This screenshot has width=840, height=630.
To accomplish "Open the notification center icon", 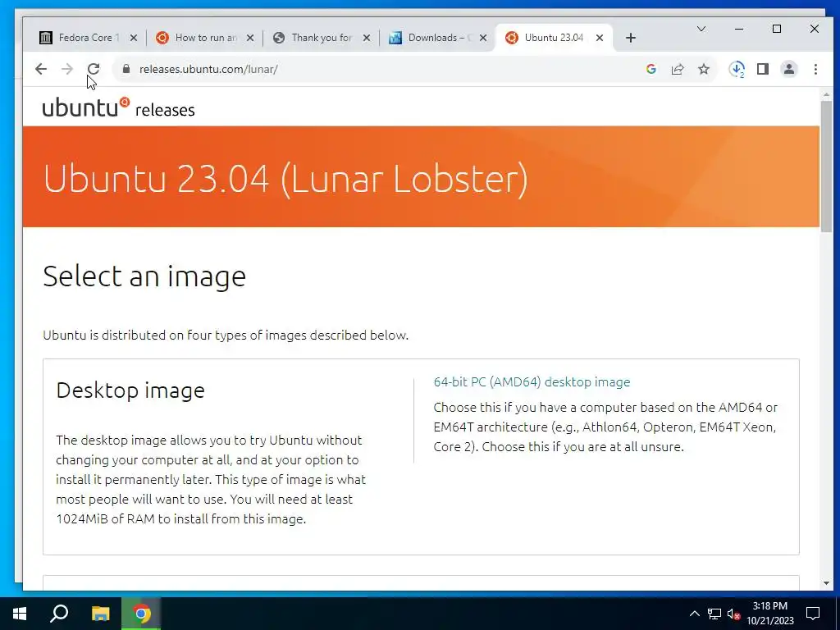I will pos(813,614).
